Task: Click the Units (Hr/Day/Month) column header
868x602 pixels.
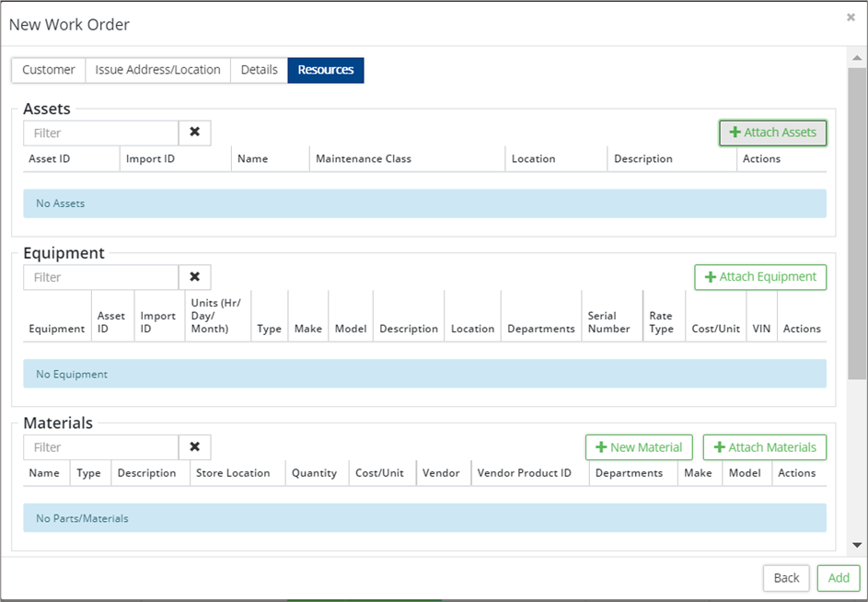Action: (216, 316)
